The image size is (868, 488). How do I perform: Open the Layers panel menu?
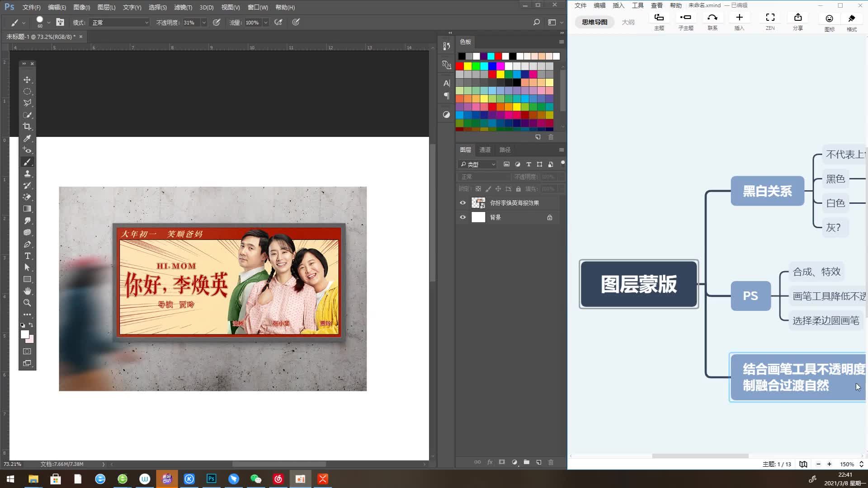point(561,150)
